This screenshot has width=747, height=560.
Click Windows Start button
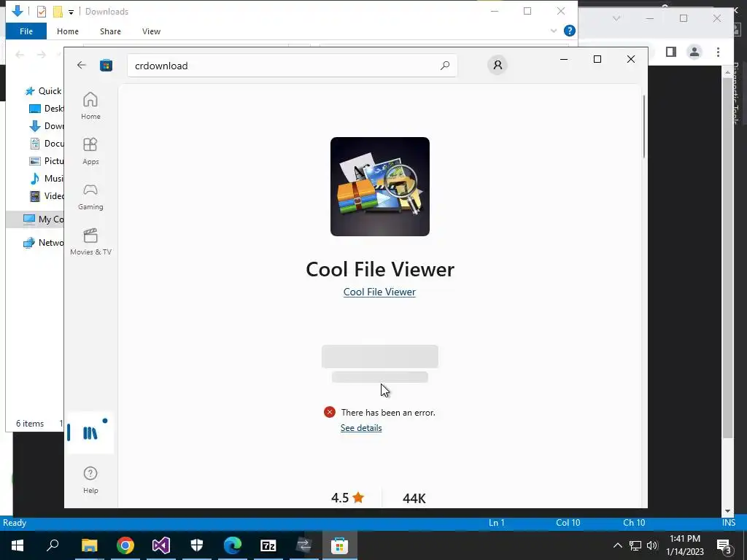point(18,545)
